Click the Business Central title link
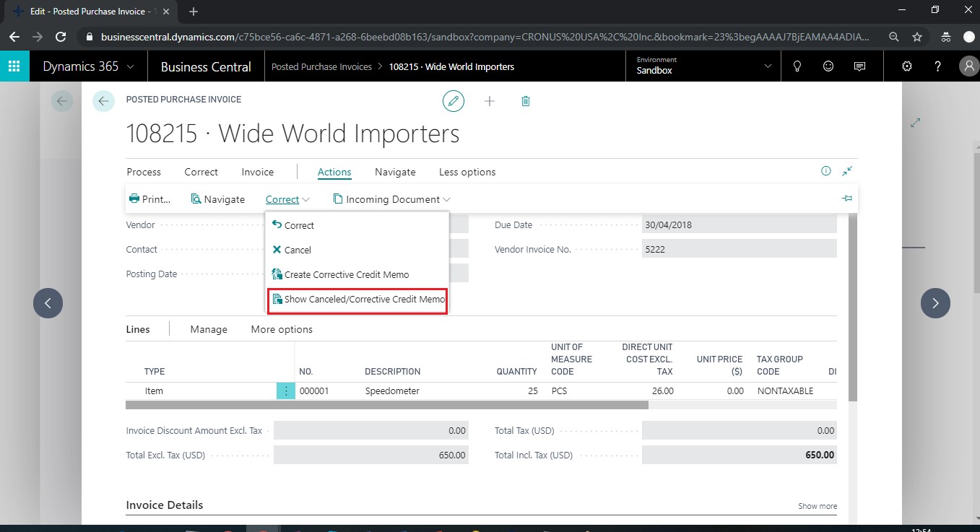 (x=206, y=66)
